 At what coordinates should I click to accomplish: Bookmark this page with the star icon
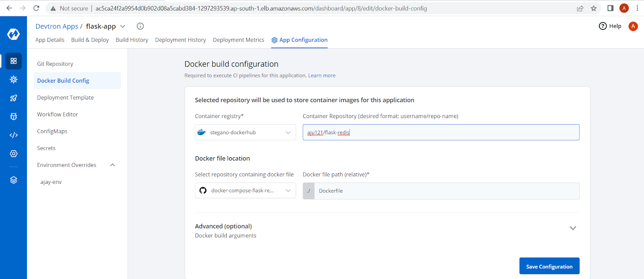point(593,8)
